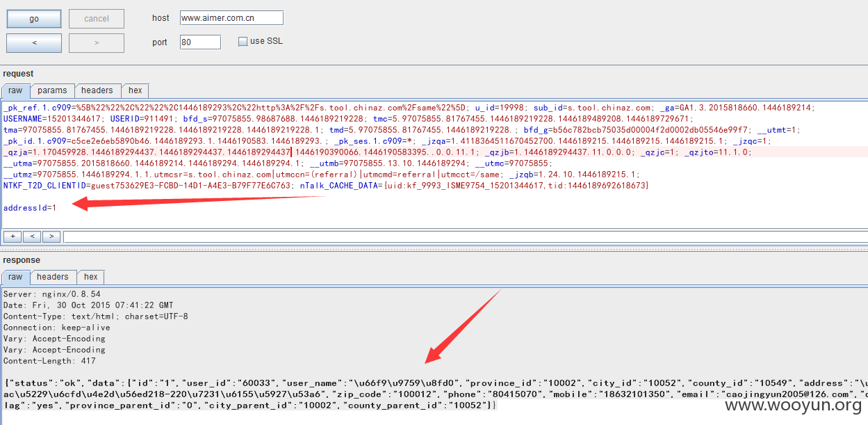Click the + button in request search bar

click(x=12, y=236)
